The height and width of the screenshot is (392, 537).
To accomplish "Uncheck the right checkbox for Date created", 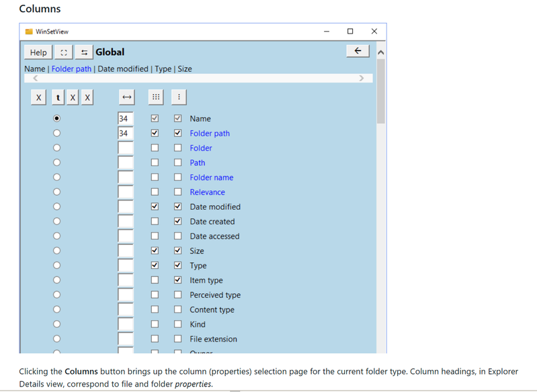I will click(177, 221).
